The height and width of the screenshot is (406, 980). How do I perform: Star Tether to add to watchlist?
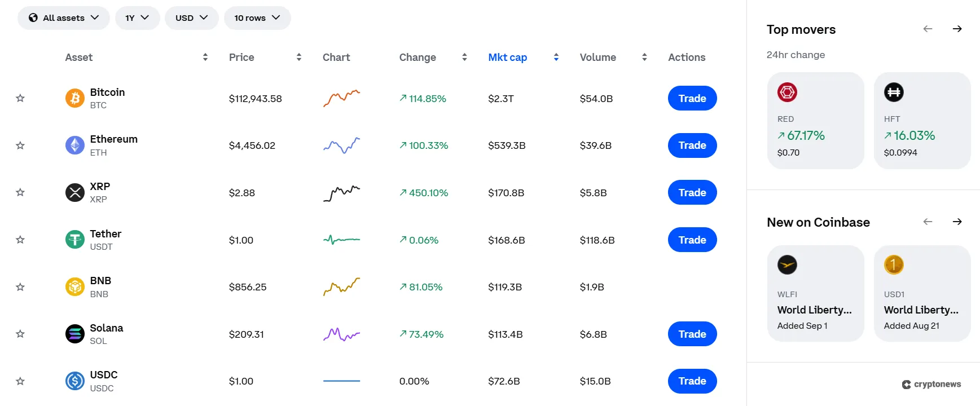click(20, 240)
